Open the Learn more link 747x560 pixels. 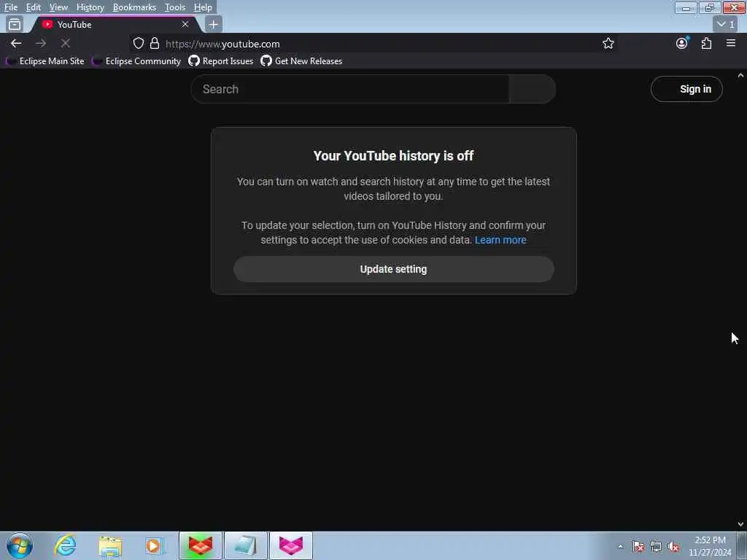(500, 240)
